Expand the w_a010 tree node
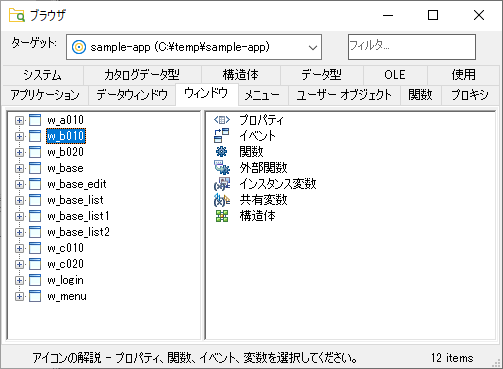 pyautogui.click(x=19, y=120)
